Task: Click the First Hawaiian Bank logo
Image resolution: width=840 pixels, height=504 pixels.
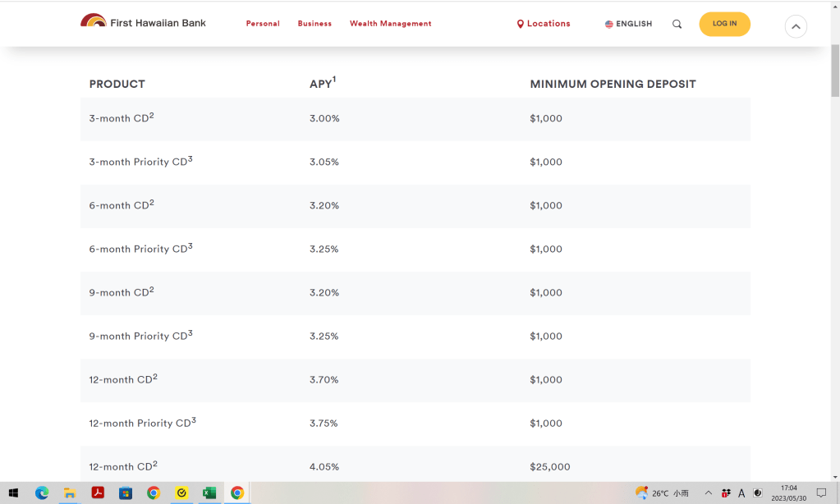Action: 143,22
